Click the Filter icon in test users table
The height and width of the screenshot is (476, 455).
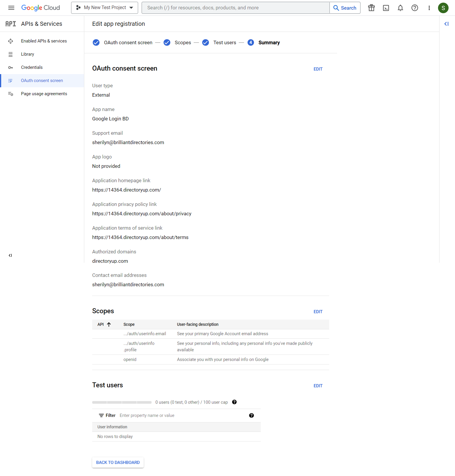101,415
